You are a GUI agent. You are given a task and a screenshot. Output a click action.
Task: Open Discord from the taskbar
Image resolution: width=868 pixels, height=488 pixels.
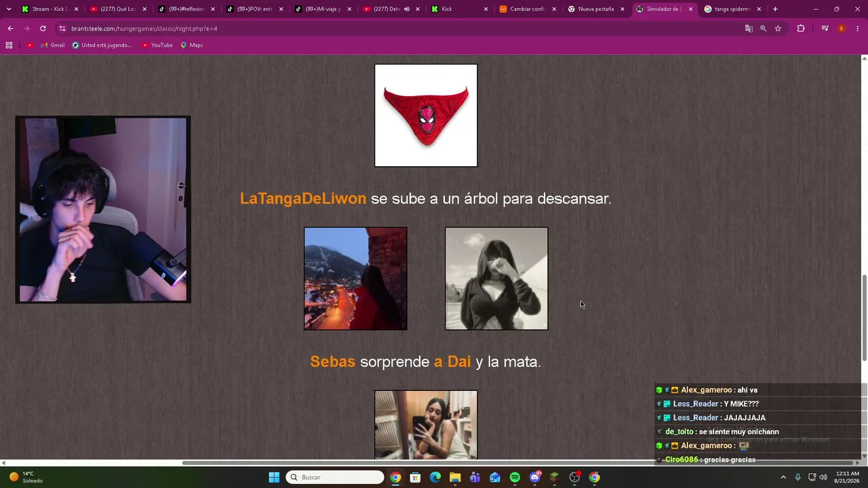coord(535,477)
